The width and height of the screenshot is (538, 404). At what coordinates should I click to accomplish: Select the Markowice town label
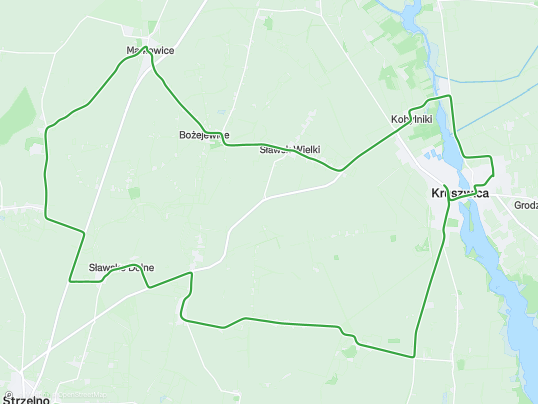tap(150, 51)
